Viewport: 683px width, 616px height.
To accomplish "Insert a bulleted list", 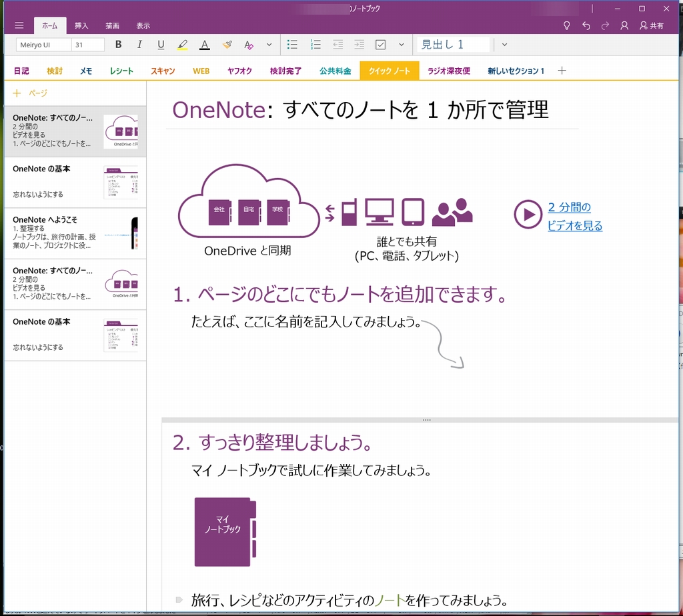I will tap(292, 45).
